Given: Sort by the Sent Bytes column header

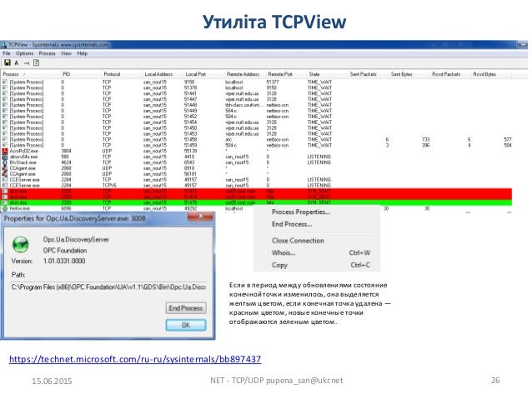Looking at the screenshot, I should pyautogui.click(x=401, y=74).
